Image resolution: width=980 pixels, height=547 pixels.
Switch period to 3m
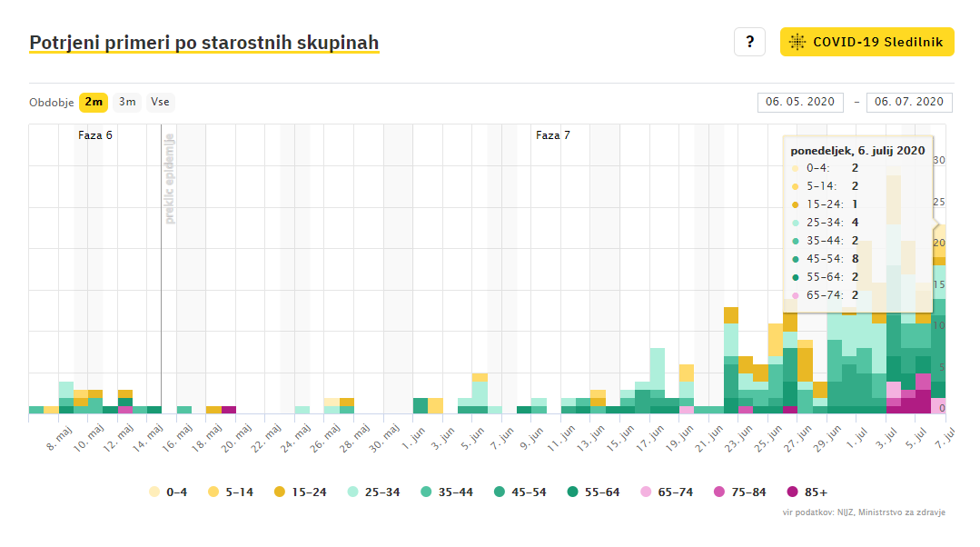pyautogui.click(x=127, y=102)
